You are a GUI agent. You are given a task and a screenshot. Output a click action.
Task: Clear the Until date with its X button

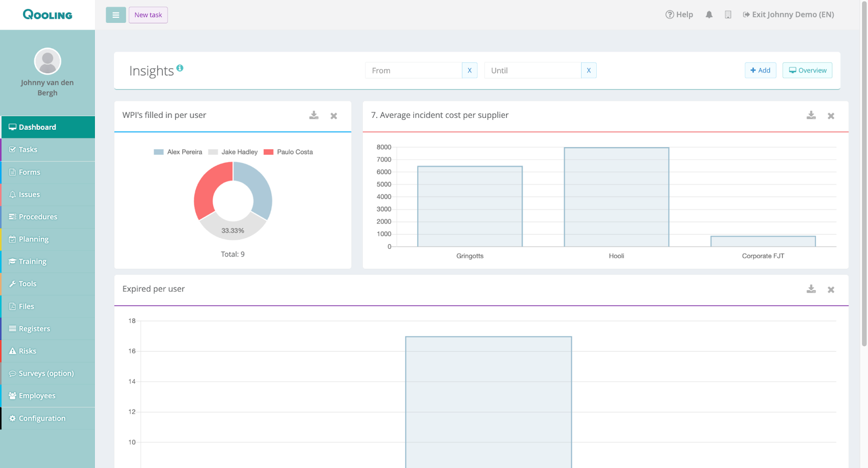[x=589, y=71]
